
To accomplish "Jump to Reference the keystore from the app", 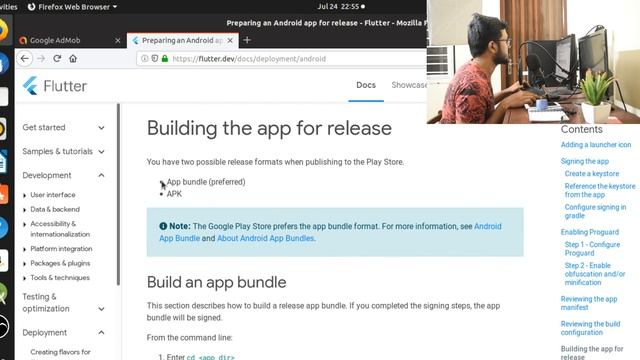I will (x=600, y=190).
